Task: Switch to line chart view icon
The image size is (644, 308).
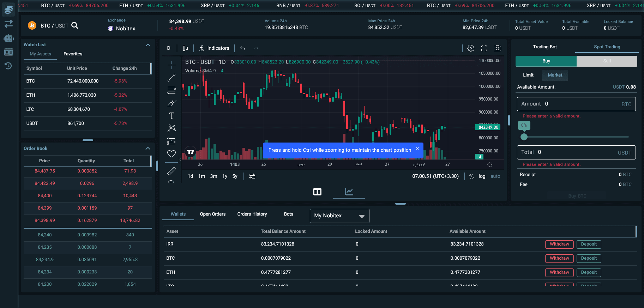Action: [x=349, y=192]
